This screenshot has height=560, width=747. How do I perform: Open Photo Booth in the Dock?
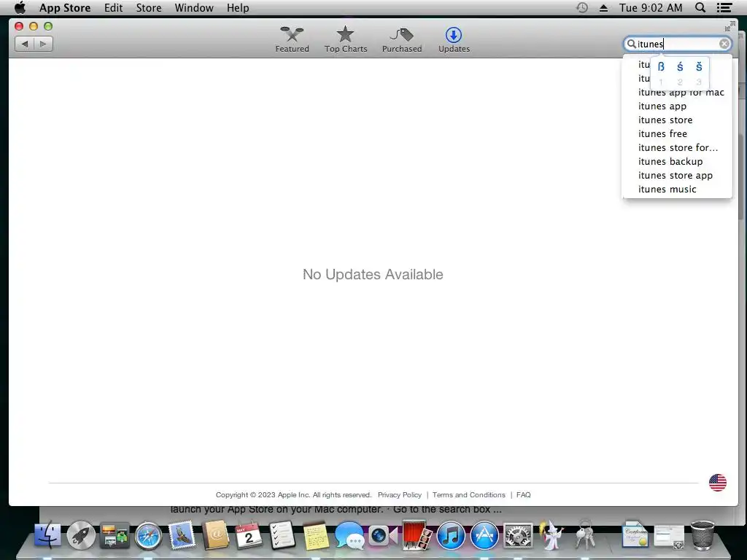click(417, 534)
